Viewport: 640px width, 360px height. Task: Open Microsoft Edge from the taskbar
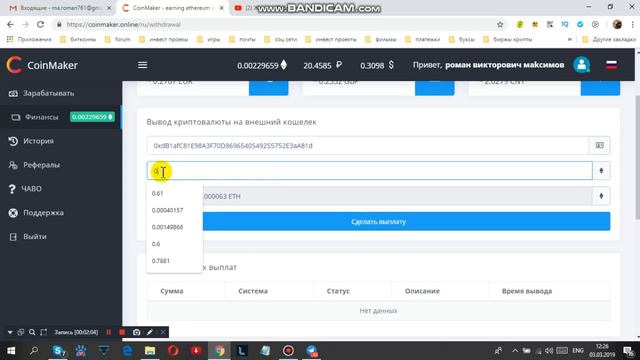coord(127,351)
